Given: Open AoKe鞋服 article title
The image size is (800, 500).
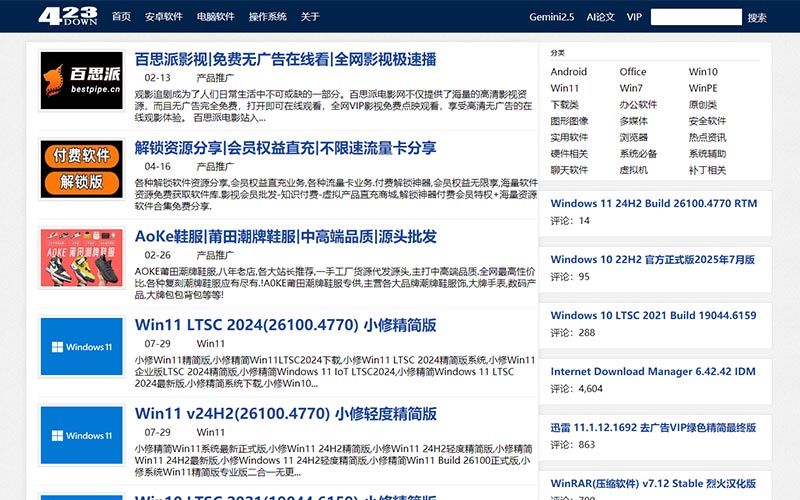Looking at the screenshot, I should 286,236.
